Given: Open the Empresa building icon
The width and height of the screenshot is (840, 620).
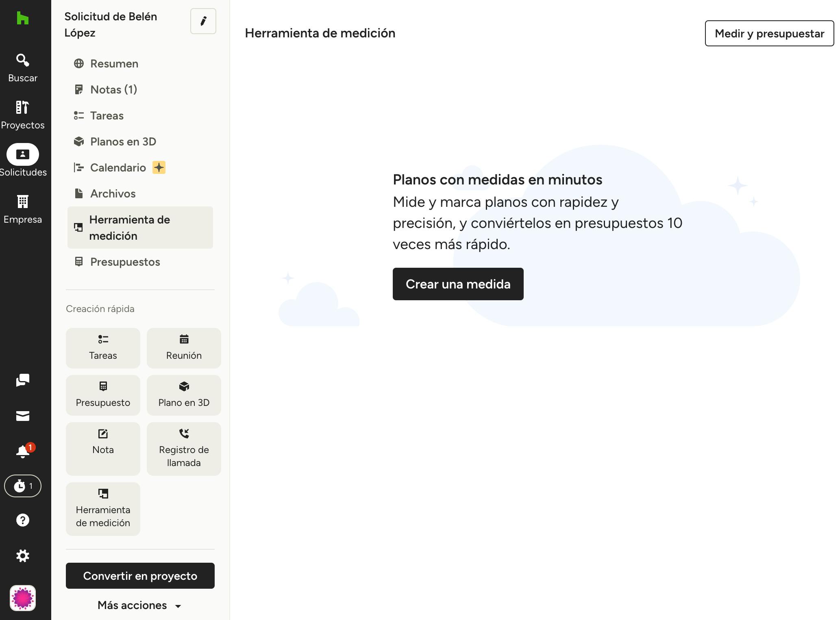Looking at the screenshot, I should 22,209.
